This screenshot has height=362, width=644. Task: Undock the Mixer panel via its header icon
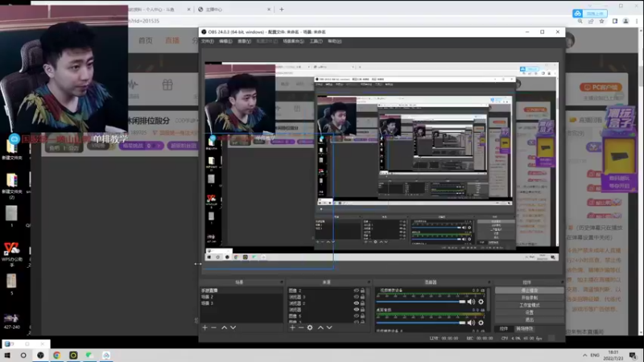pos(489,282)
